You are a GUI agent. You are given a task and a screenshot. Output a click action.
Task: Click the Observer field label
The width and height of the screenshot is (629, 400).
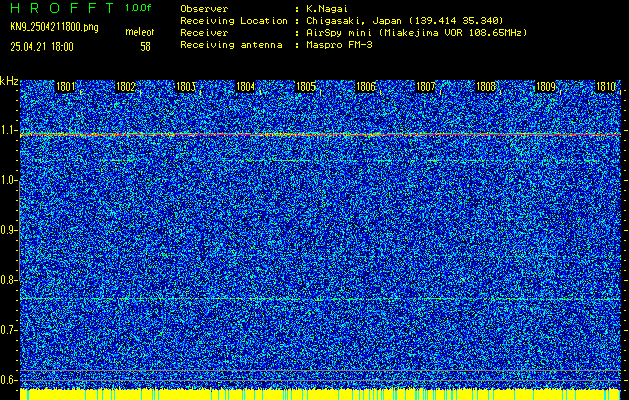point(204,9)
